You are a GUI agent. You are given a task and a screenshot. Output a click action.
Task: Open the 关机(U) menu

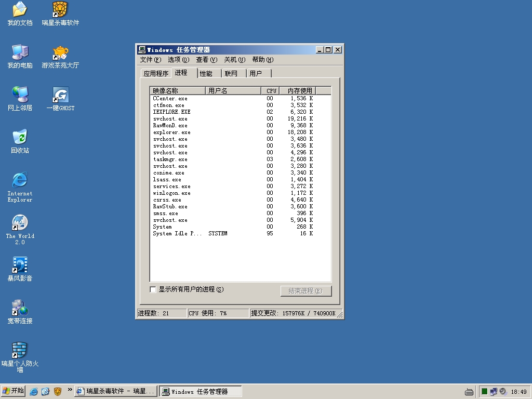click(234, 60)
